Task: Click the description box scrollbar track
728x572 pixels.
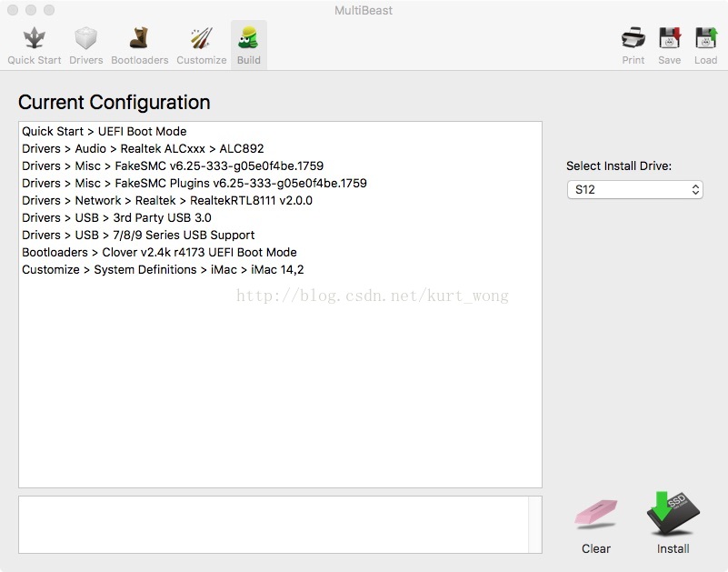Action: pos(535,525)
